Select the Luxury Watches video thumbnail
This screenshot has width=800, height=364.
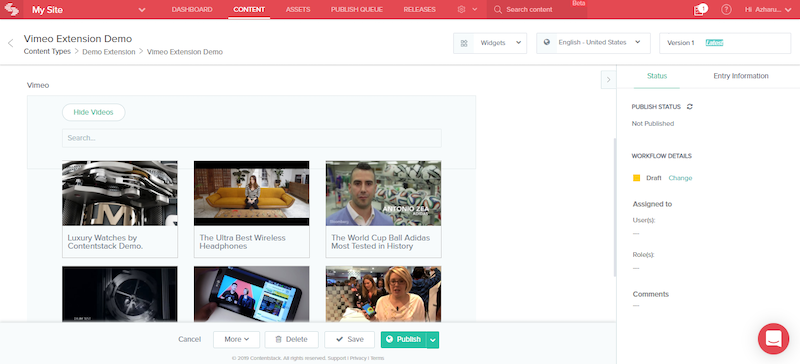coord(120,193)
